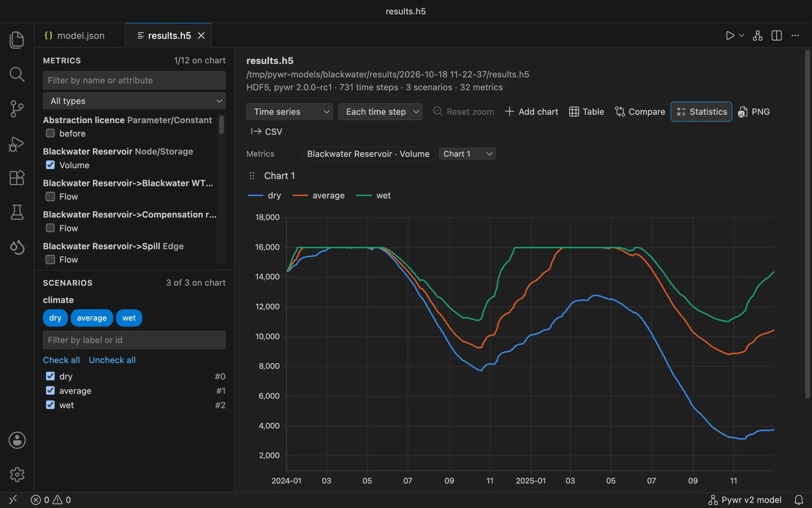Open Source Control view icon
This screenshot has width=812, height=508.
(17, 109)
